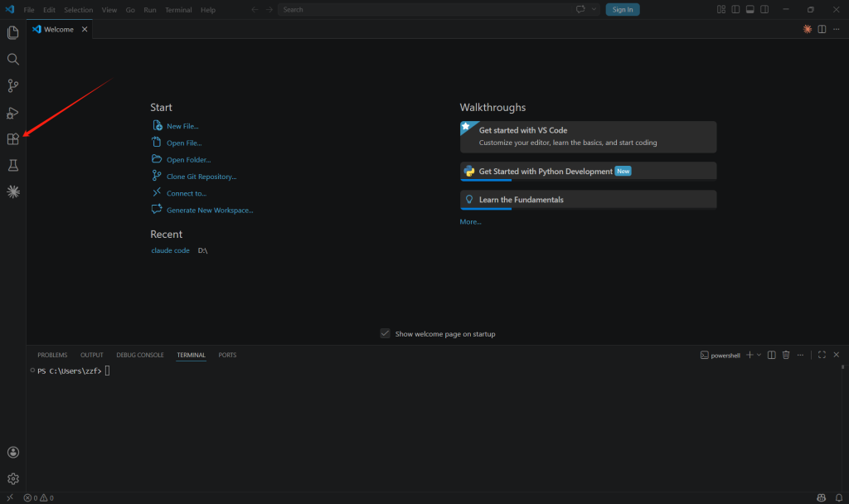
Task: Click the Claude Code starburst sidebar icon
Action: tap(12, 192)
